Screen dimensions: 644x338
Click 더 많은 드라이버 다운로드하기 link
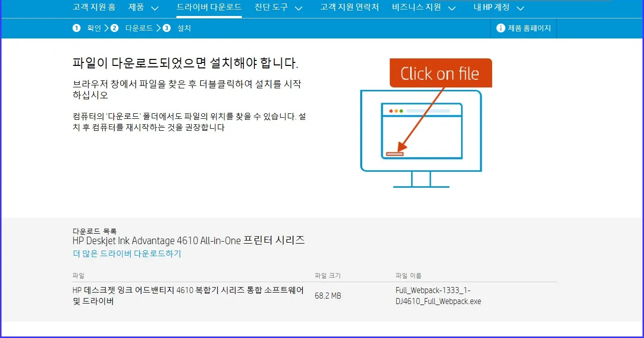[127, 254]
